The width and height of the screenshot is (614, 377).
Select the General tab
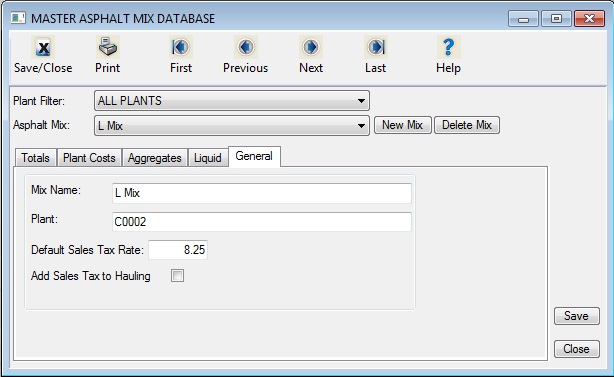(x=254, y=156)
